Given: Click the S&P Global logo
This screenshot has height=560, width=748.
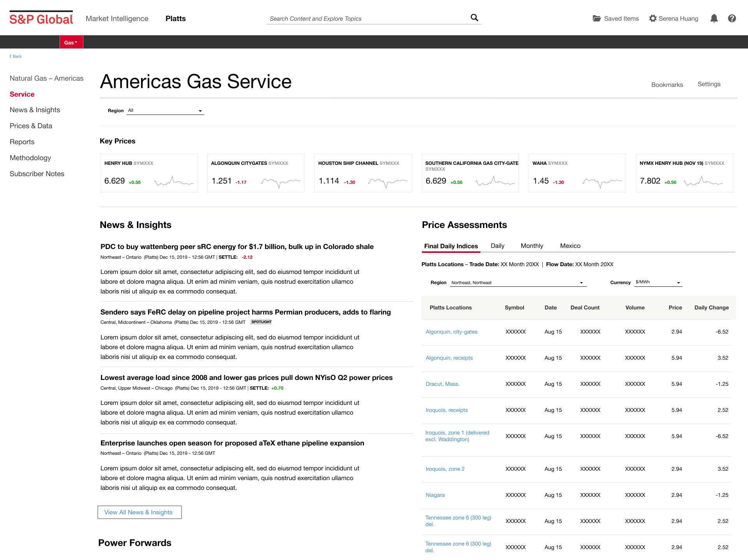Looking at the screenshot, I should click(x=41, y=18).
